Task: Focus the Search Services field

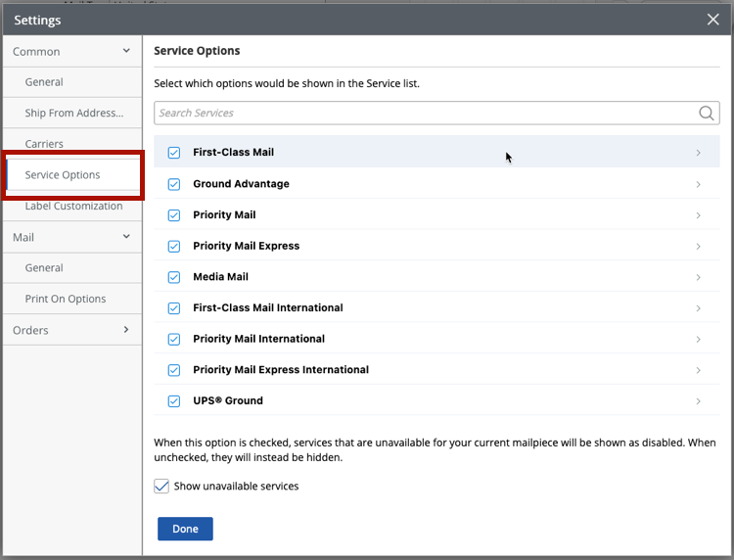Action: click(x=421, y=114)
